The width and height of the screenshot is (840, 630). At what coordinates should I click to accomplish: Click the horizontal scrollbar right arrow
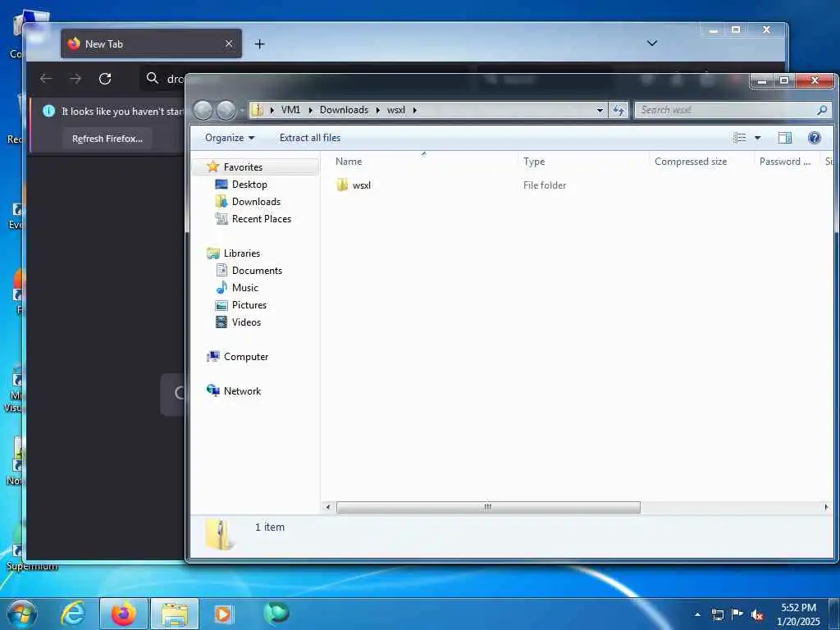(x=825, y=507)
